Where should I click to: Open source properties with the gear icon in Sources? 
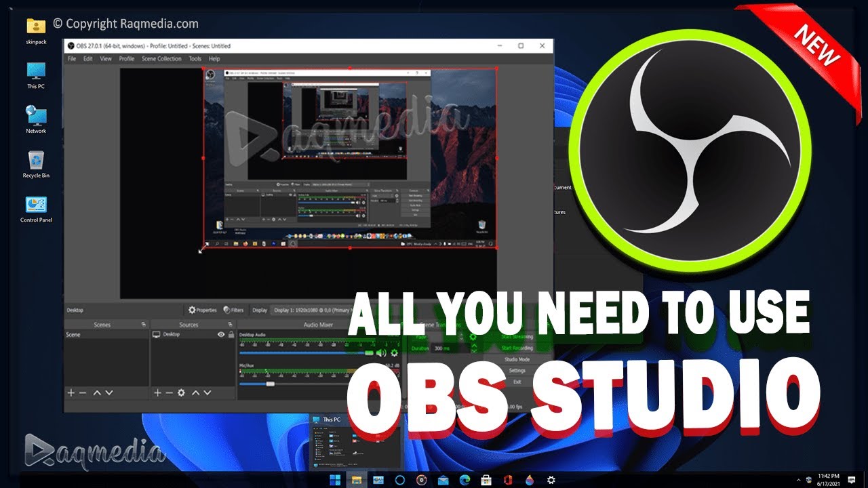tap(181, 392)
